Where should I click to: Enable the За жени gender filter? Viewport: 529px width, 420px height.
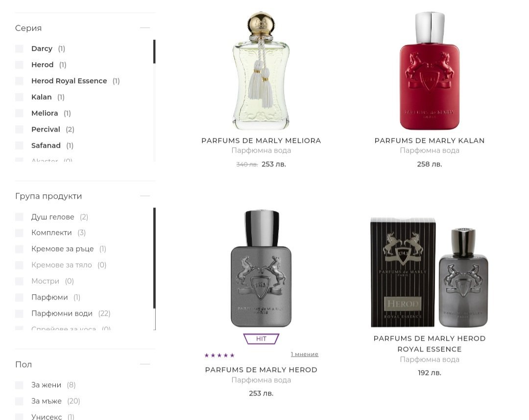(x=19, y=385)
